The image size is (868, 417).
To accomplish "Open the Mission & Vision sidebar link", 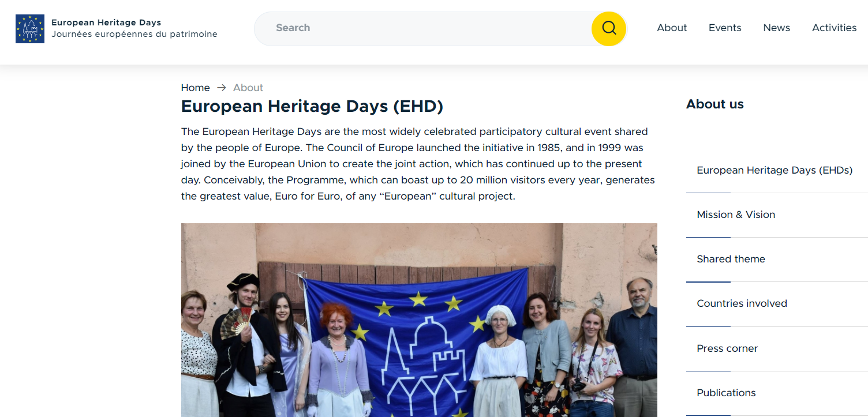I will (x=736, y=215).
